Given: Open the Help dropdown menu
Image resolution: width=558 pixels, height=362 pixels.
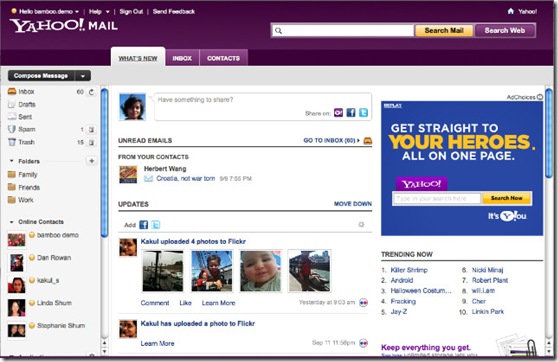Looking at the screenshot, I should click(99, 11).
